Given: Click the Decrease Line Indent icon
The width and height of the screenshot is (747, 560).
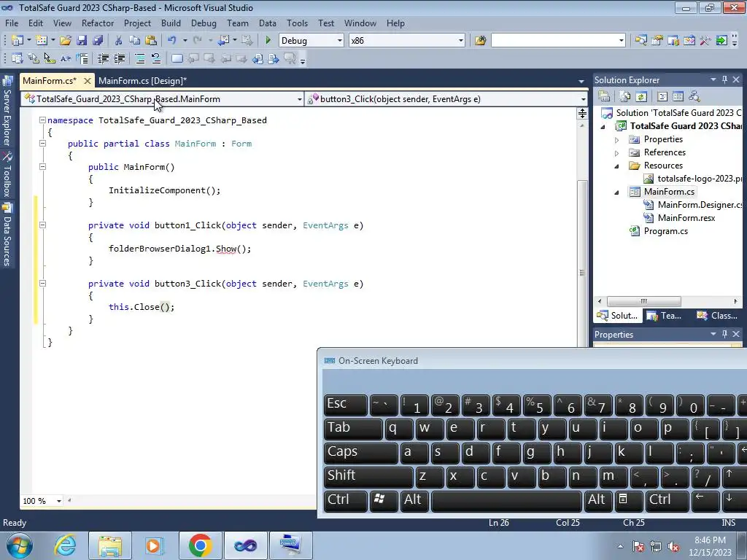Looking at the screenshot, I should pyautogui.click(x=103, y=58).
